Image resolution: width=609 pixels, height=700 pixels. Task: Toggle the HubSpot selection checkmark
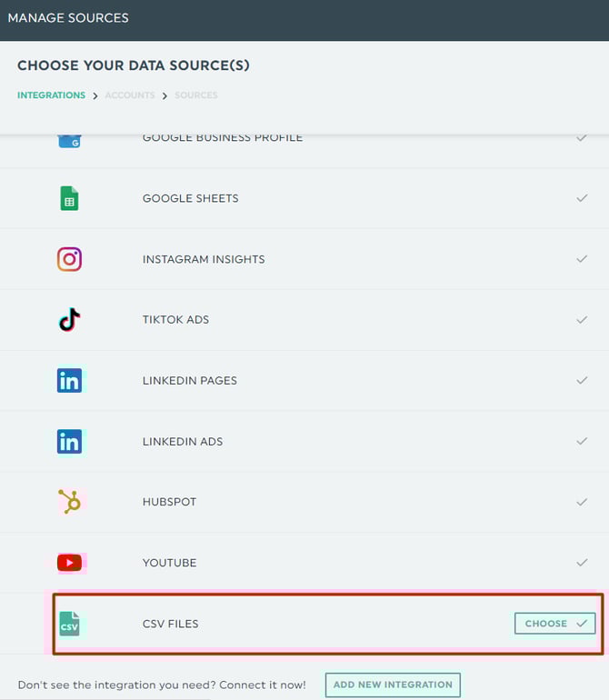tap(582, 502)
